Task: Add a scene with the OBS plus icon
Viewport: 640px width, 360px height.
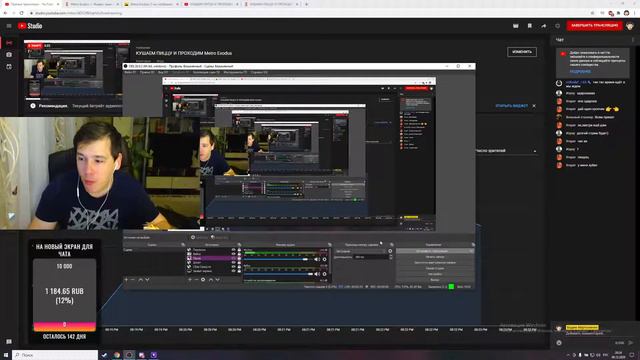Action: tap(126, 280)
